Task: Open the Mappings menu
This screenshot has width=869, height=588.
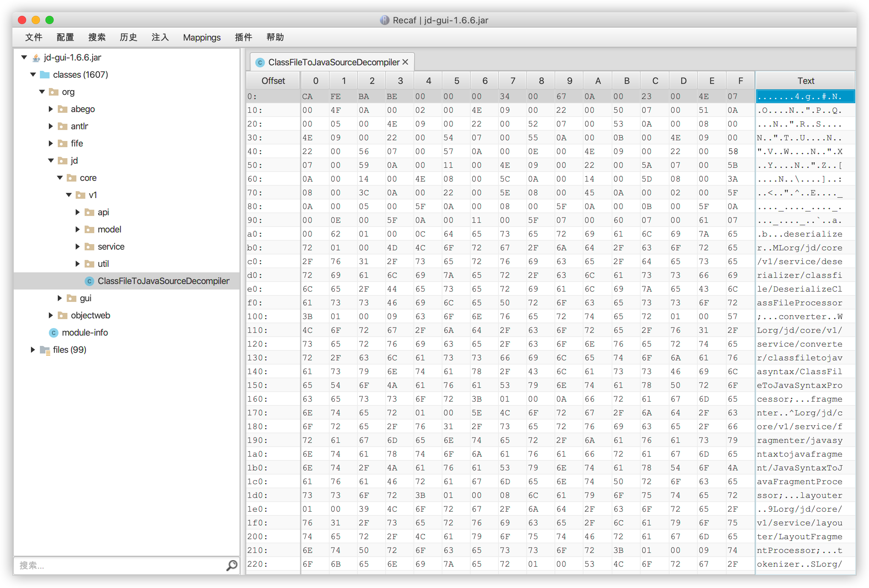Action: (x=202, y=37)
